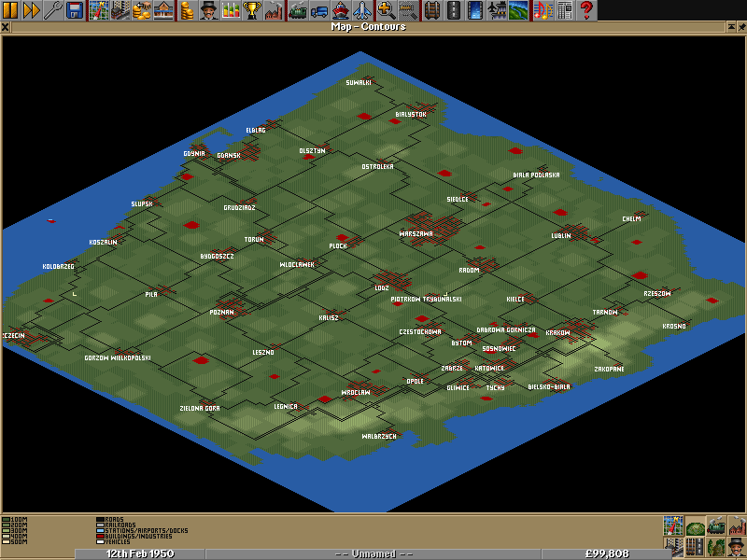Viewport: 747px width, 560px height.
Task: Display the graphs menu
Action: coord(230,10)
